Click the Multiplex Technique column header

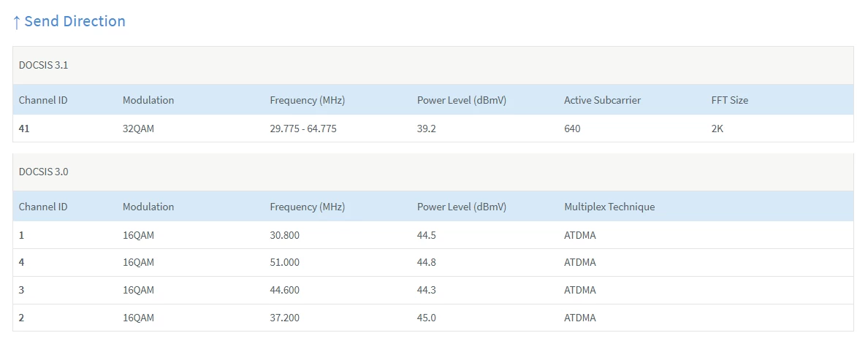click(x=609, y=207)
